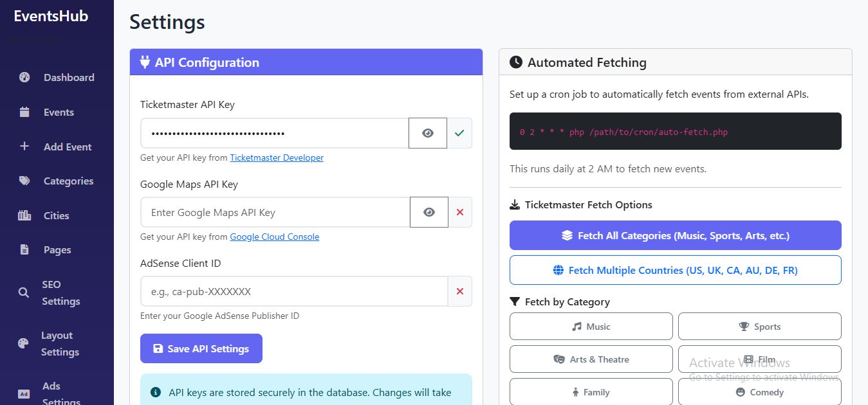
Task: Open Categories tag icon in sidebar
Action: pyautogui.click(x=24, y=181)
